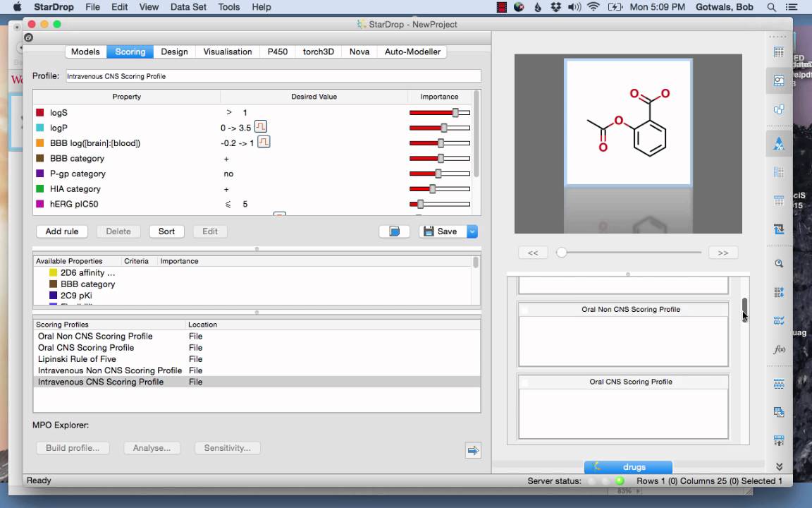812x508 pixels.
Task: Click the blue arrow MPO Explorer icon
Action: 473,450
